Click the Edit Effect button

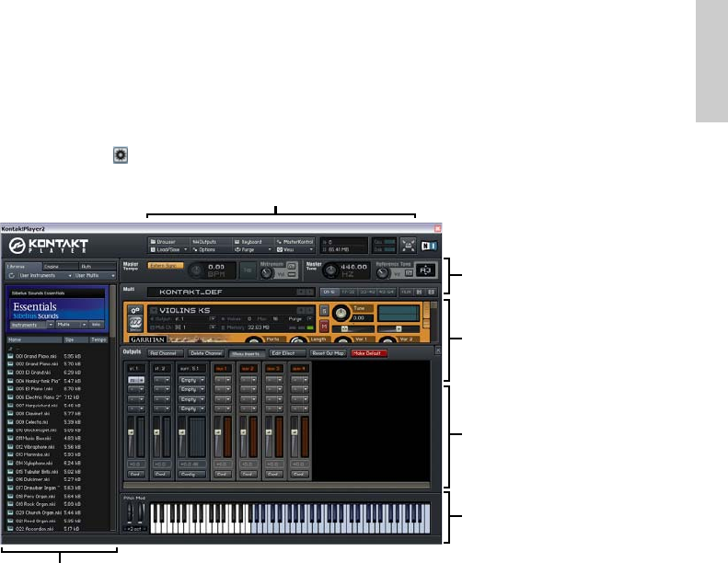(287, 353)
